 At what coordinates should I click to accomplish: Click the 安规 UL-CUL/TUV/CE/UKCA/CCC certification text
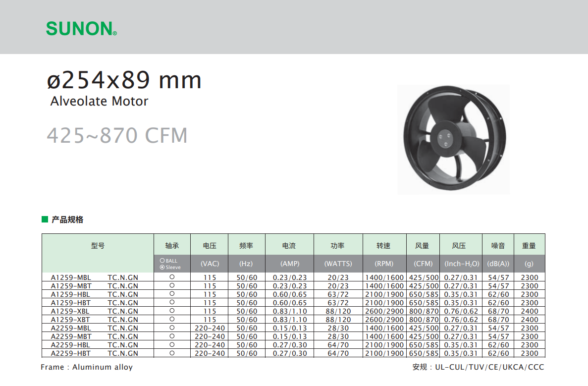pyautogui.click(x=479, y=367)
